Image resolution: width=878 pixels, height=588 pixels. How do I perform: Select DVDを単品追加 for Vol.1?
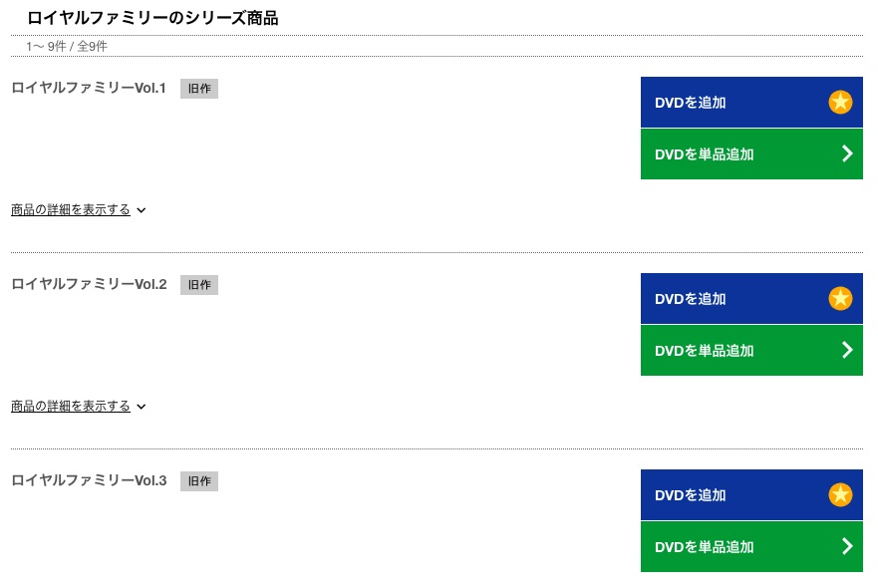coord(751,154)
